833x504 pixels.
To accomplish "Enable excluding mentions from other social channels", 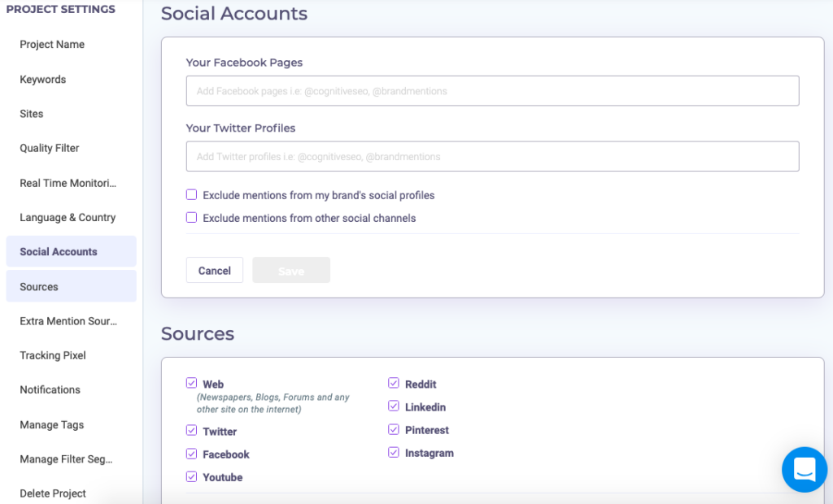I will click(191, 218).
